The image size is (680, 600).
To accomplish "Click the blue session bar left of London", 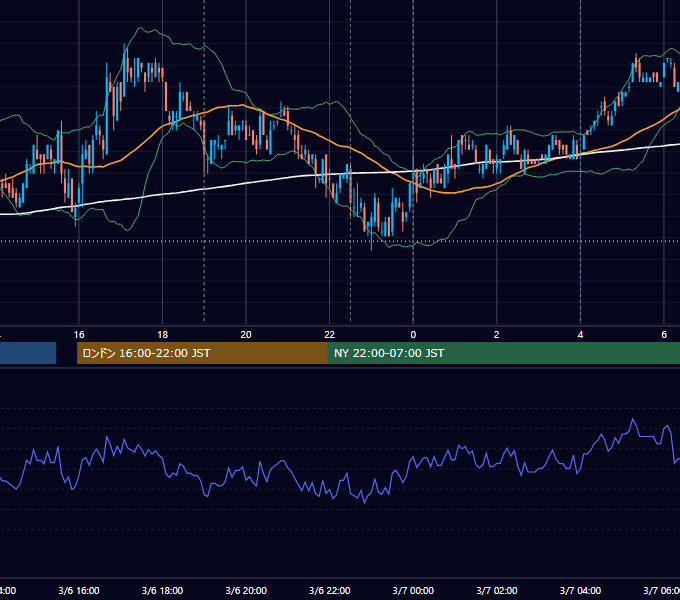I will coord(28,353).
